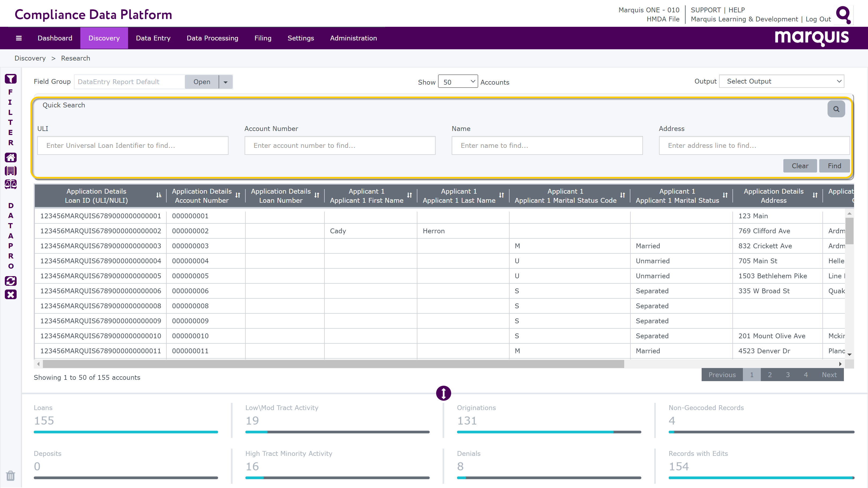Viewport: 868px width, 488px height.
Task: Sort by Marital Status Code column
Action: click(x=622, y=195)
